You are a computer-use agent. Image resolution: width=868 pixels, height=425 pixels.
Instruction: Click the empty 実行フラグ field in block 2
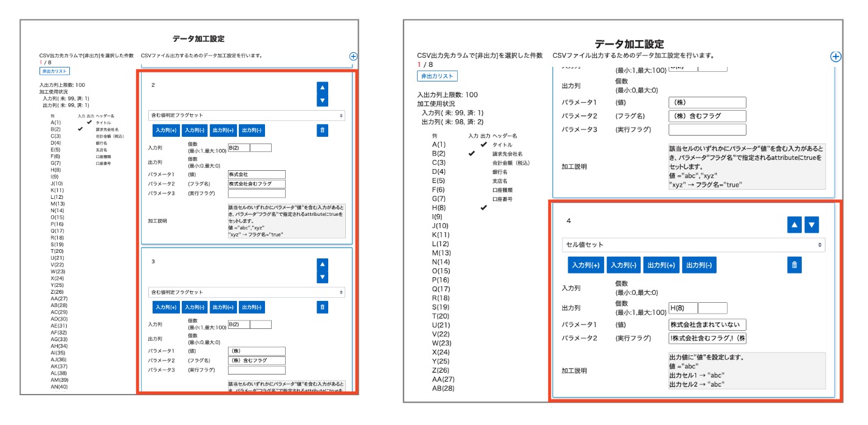pyautogui.click(x=256, y=193)
